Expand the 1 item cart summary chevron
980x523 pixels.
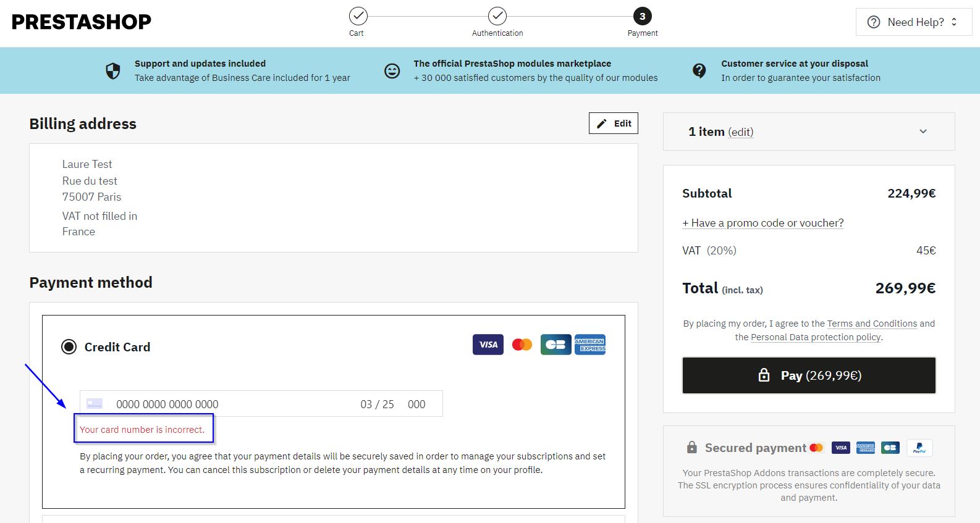[923, 132]
